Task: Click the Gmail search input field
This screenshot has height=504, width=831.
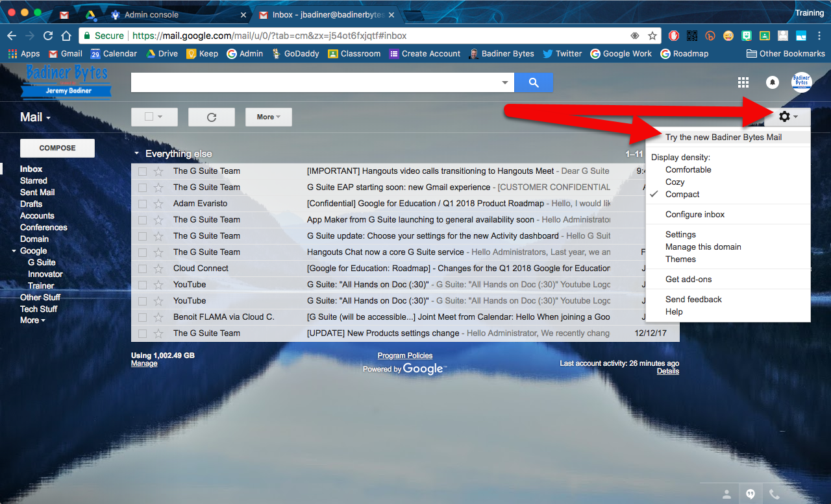Action: point(317,82)
